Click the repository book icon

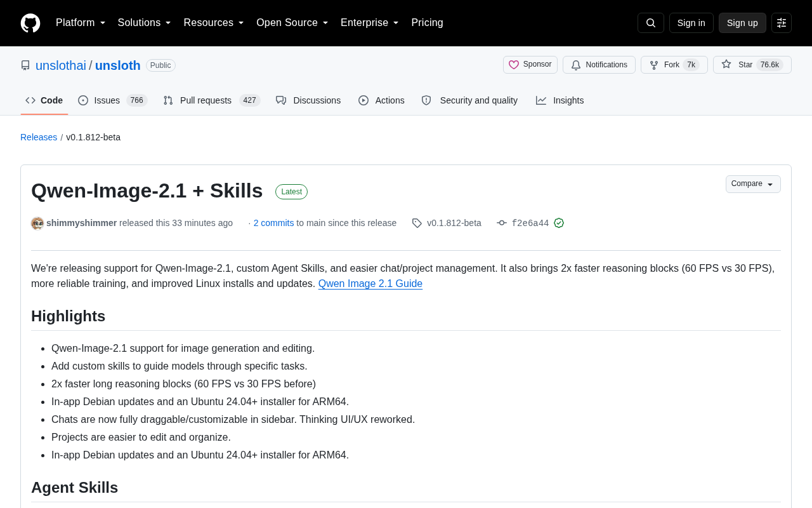(x=25, y=65)
